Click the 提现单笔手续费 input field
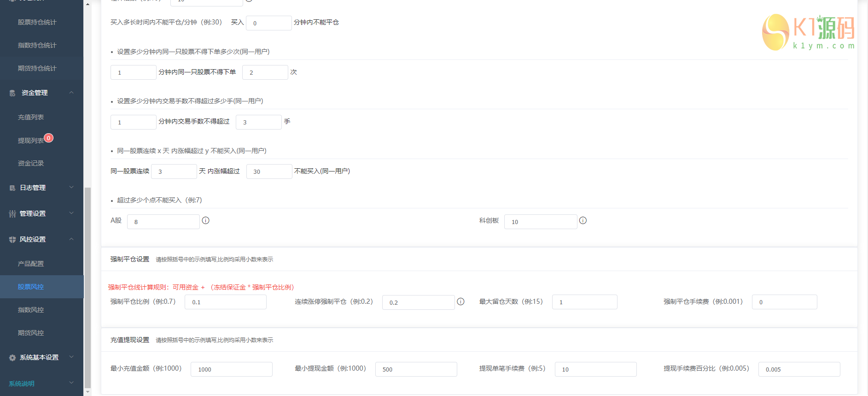Screen dimensions: 868x396 [x=596, y=369]
